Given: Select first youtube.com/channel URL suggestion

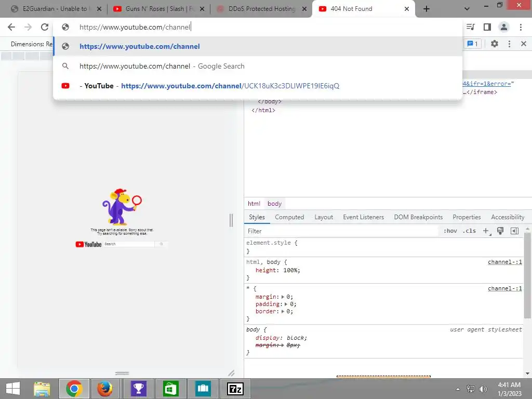Looking at the screenshot, I should click(x=258, y=46).
